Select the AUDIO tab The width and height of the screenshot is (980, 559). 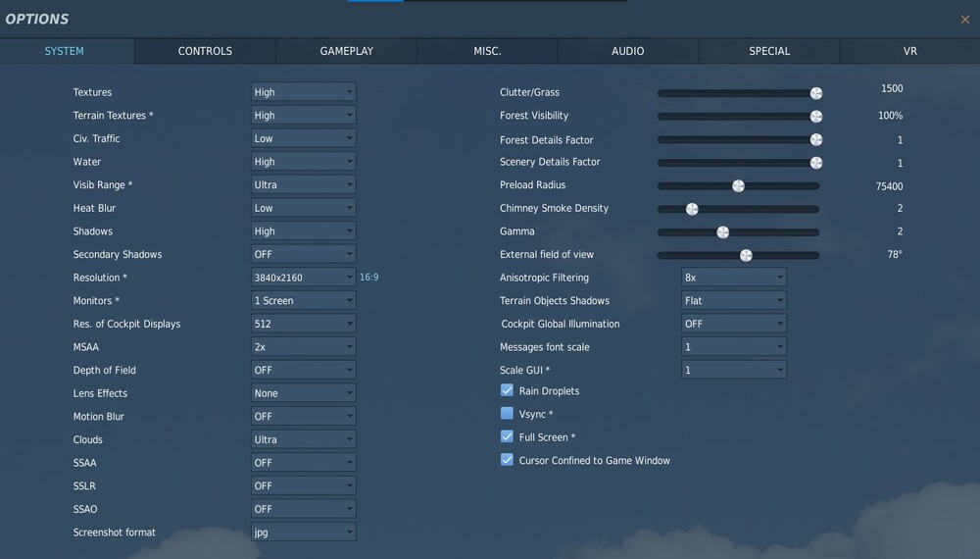(628, 51)
